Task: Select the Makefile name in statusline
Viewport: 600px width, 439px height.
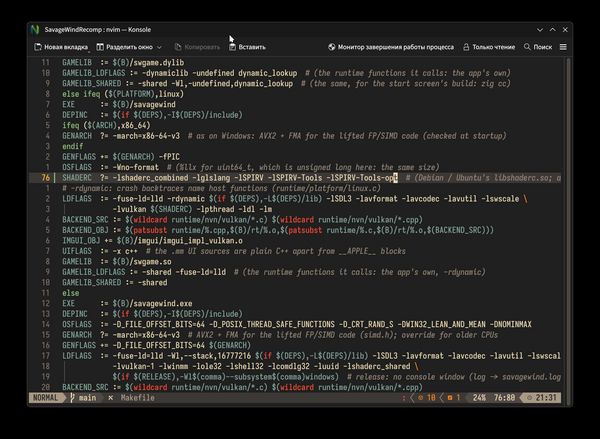Action: point(137,398)
